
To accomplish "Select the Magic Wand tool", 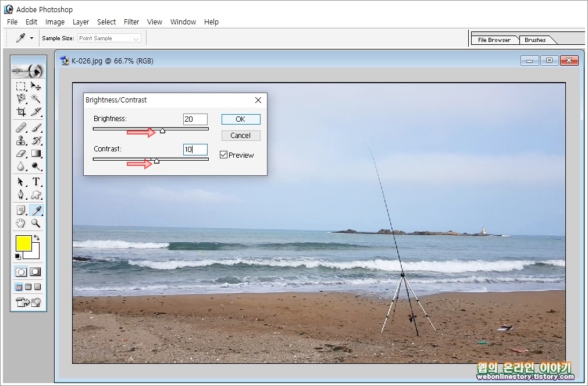I will pyautogui.click(x=36, y=99).
